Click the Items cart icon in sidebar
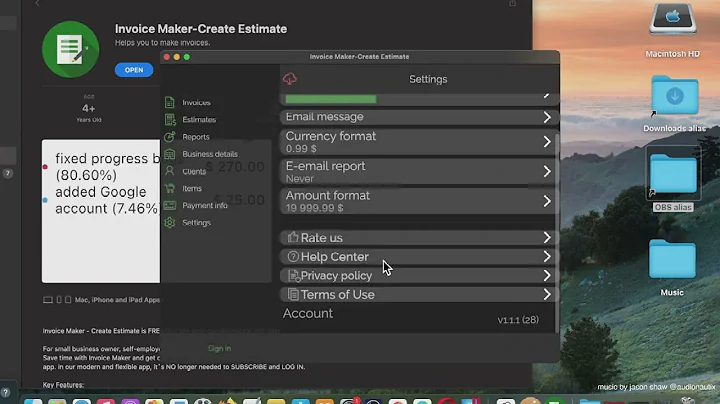Screen dimensions: 720x404 pos(169,188)
